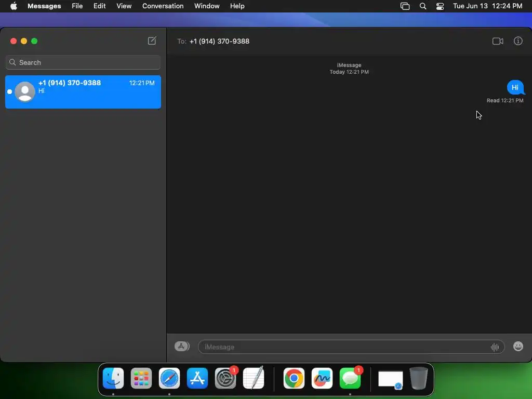Click the blue "Hi" message bubble
Screen dimensions: 532x399
[x=515, y=87]
